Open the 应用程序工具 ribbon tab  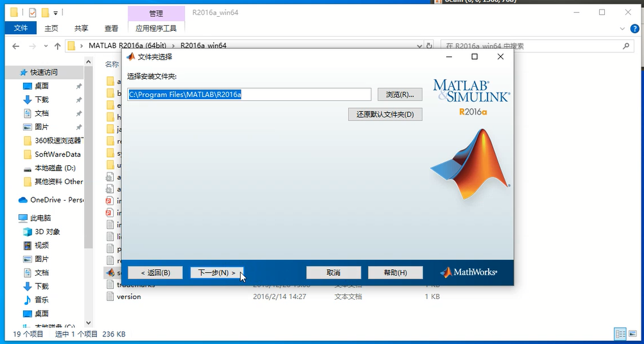pyautogui.click(x=156, y=28)
